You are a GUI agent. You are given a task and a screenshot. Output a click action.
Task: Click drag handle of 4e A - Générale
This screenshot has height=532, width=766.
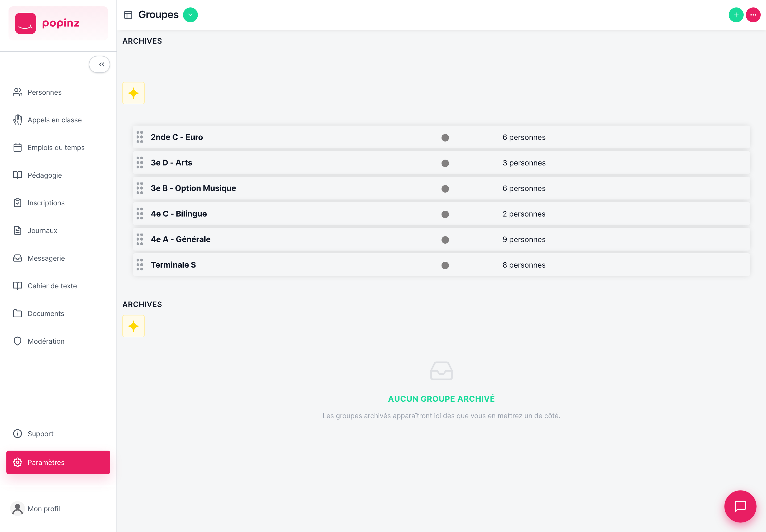click(x=140, y=239)
